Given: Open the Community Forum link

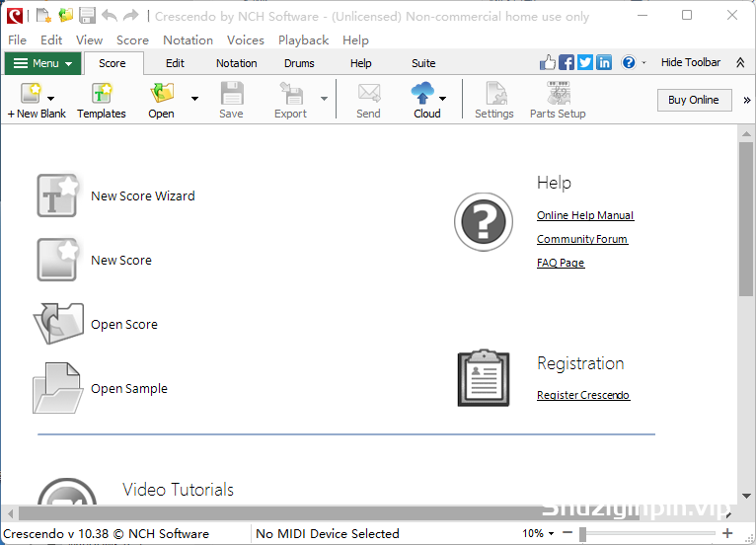Looking at the screenshot, I should [582, 239].
